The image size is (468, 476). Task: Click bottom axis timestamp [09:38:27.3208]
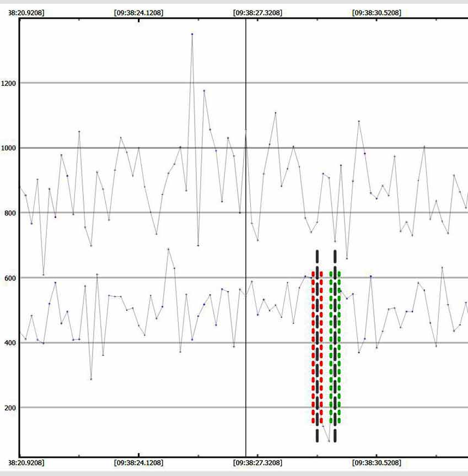point(257,463)
